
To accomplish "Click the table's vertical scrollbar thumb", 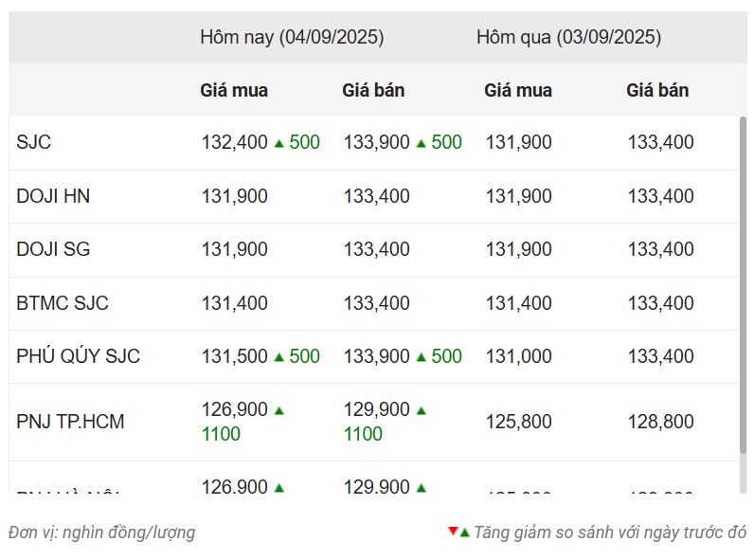I will point(743,285).
